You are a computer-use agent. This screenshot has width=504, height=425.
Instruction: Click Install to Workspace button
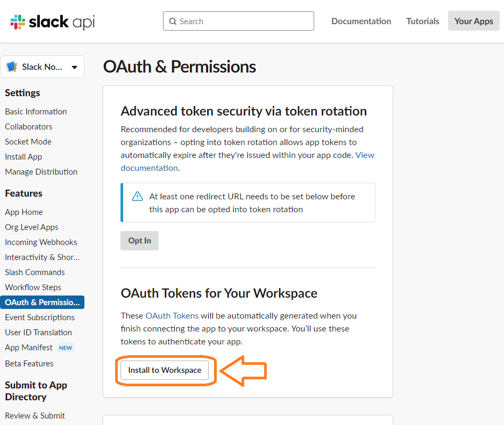coord(165,370)
